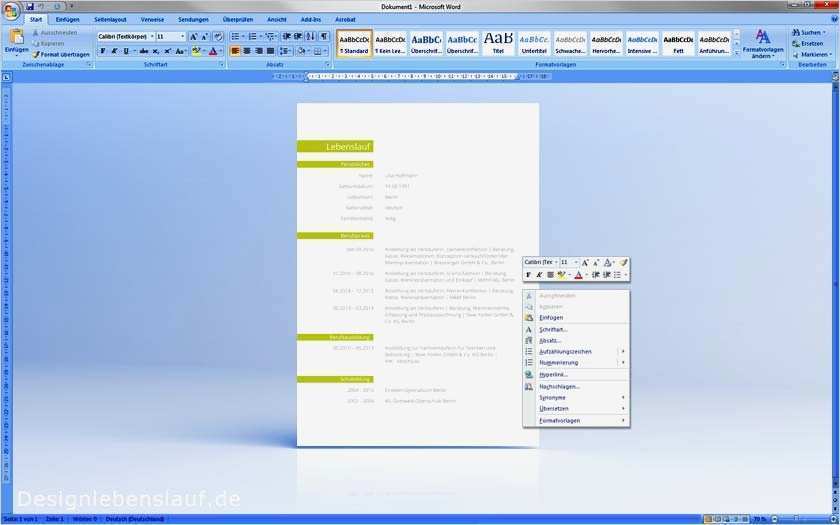Open Formatvorlagen submenu in context menu
Image resolution: width=840 pixels, height=525 pixels.
[576, 421]
